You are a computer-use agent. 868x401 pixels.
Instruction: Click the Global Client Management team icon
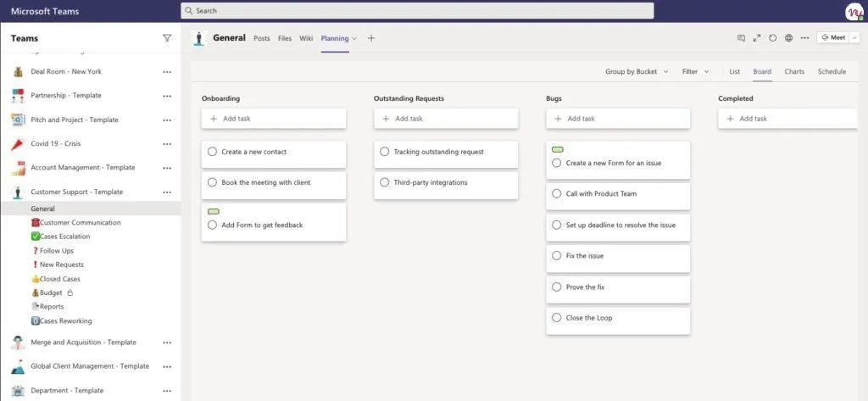coord(18,366)
